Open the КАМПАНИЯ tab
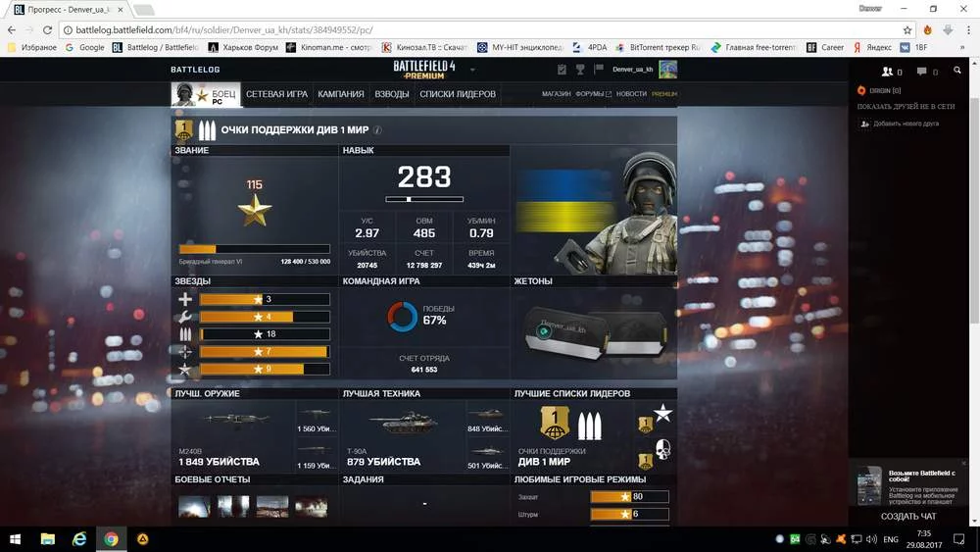Screen dimensions: 980x552 341,94
